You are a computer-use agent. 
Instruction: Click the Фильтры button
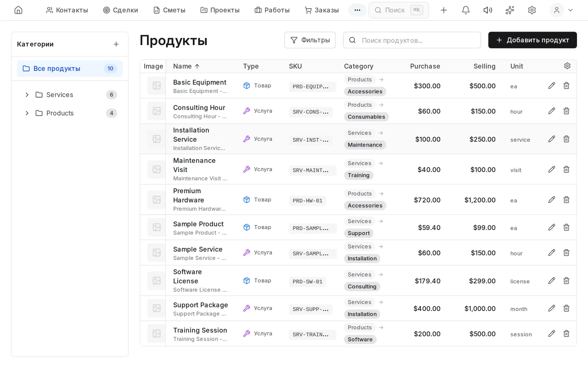(x=310, y=40)
